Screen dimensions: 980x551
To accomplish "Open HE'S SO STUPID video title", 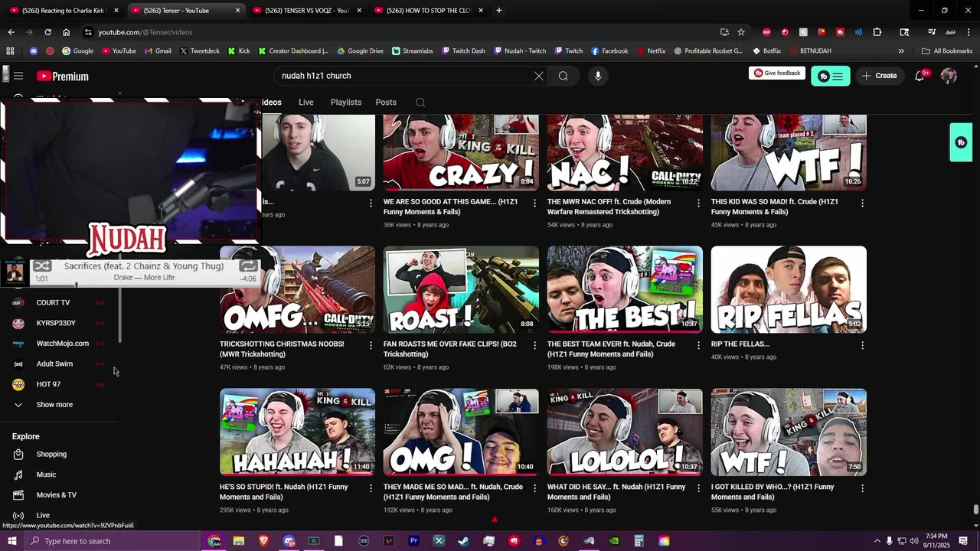I will 284,492.
